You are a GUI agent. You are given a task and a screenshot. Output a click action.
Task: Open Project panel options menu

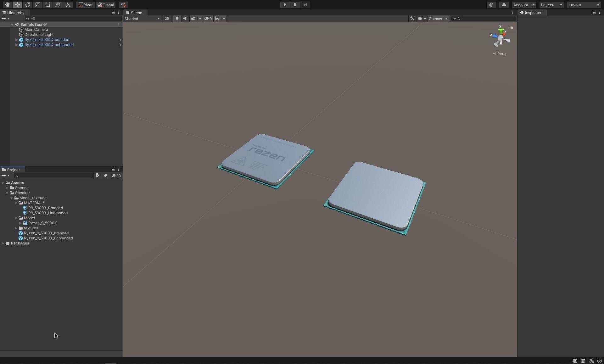point(119,169)
